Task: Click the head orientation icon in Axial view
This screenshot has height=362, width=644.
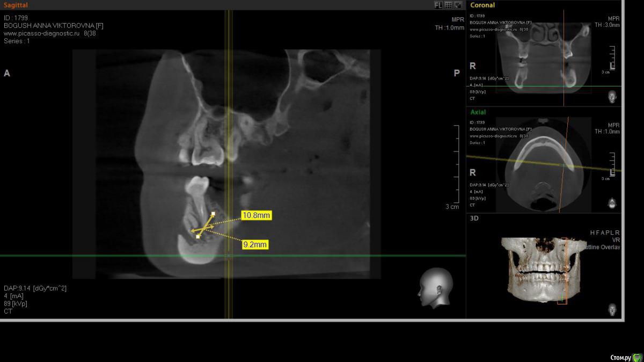Action: (x=612, y=202)
